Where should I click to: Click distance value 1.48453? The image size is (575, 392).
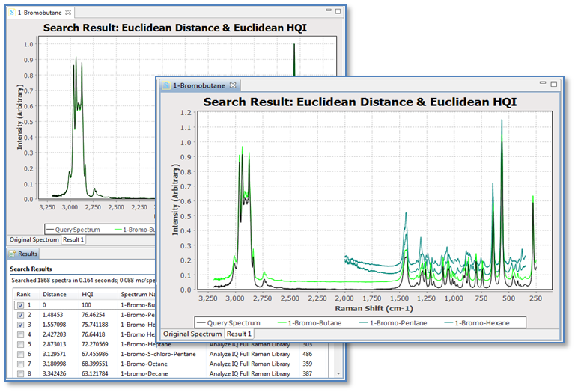point(53,315)
